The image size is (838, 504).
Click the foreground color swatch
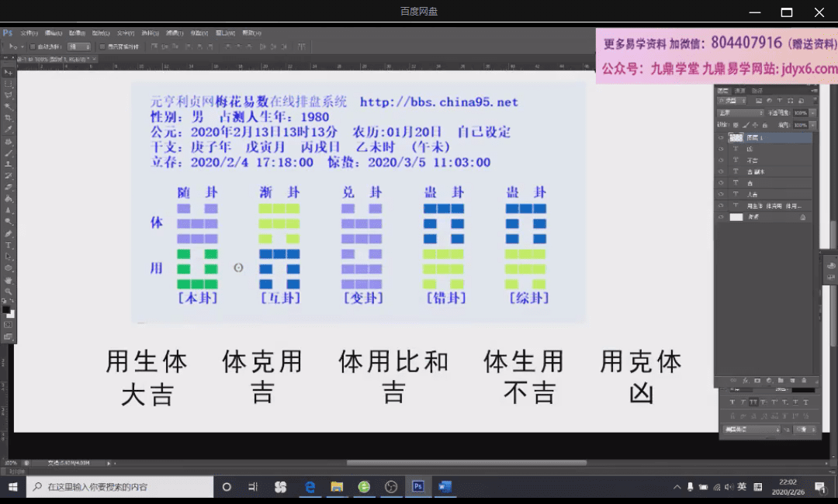tap(6, 310)
